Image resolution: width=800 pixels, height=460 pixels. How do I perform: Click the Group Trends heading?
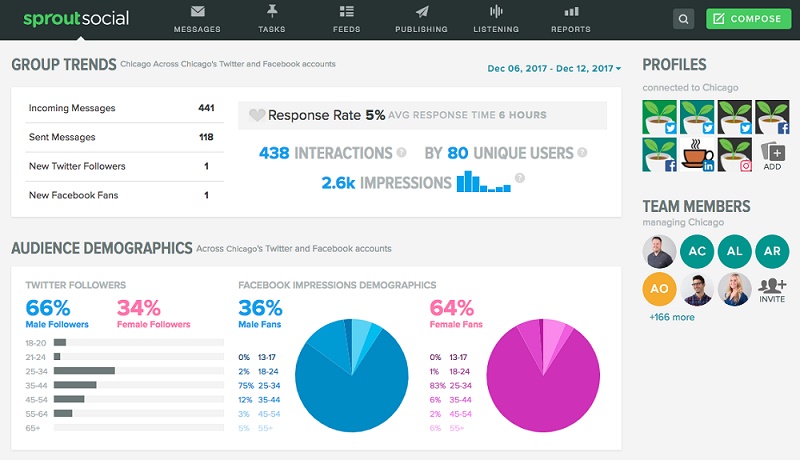(64, 65)
